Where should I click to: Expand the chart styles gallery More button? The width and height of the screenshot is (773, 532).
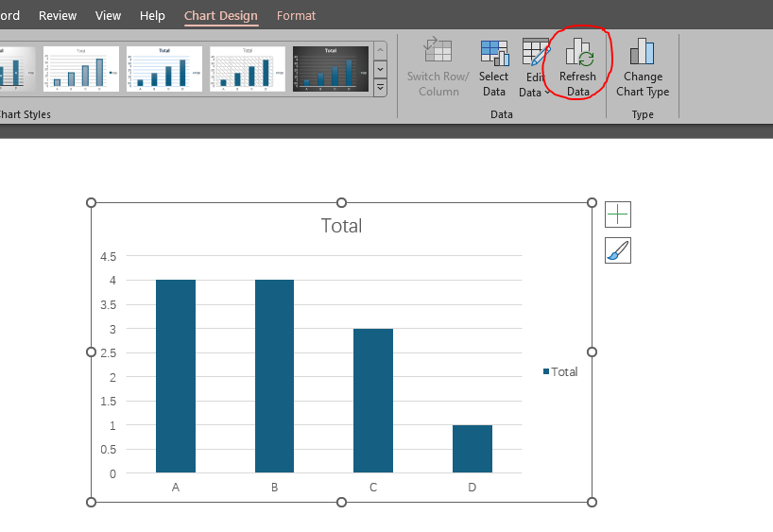(380, 87)
